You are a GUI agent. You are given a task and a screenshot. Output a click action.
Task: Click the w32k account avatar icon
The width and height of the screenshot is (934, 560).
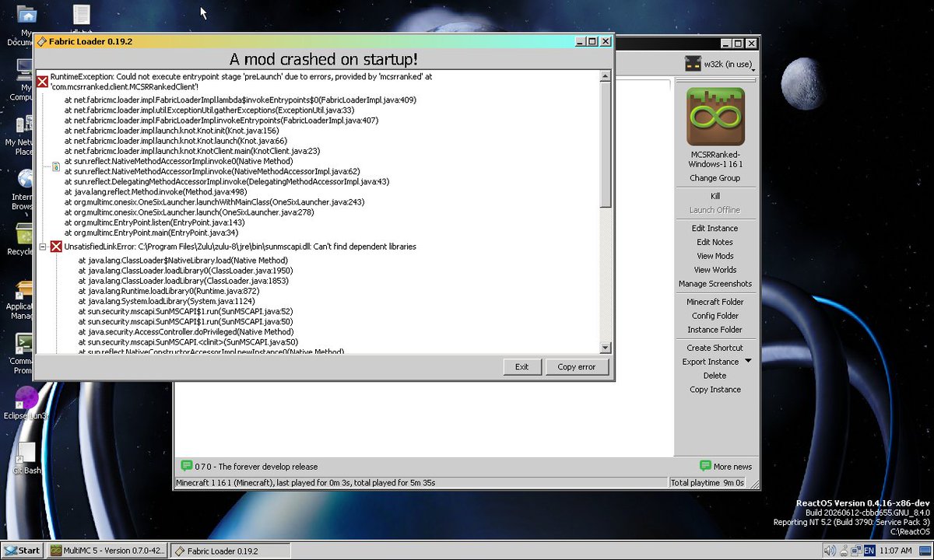pos(692,63)
